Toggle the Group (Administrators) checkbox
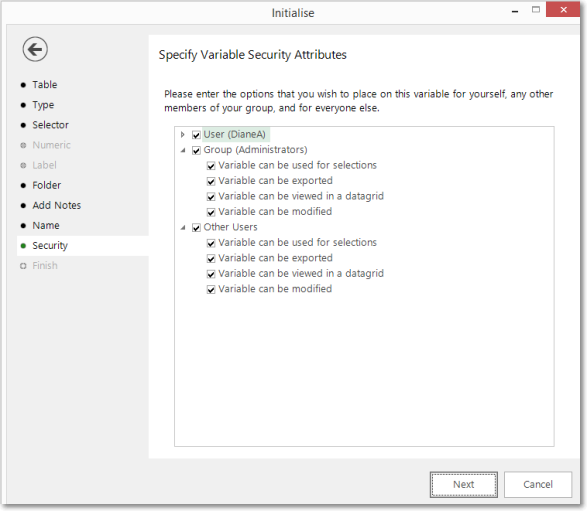Image resolution: width=587 pixels, height=511 pixels. coord(196,150)
